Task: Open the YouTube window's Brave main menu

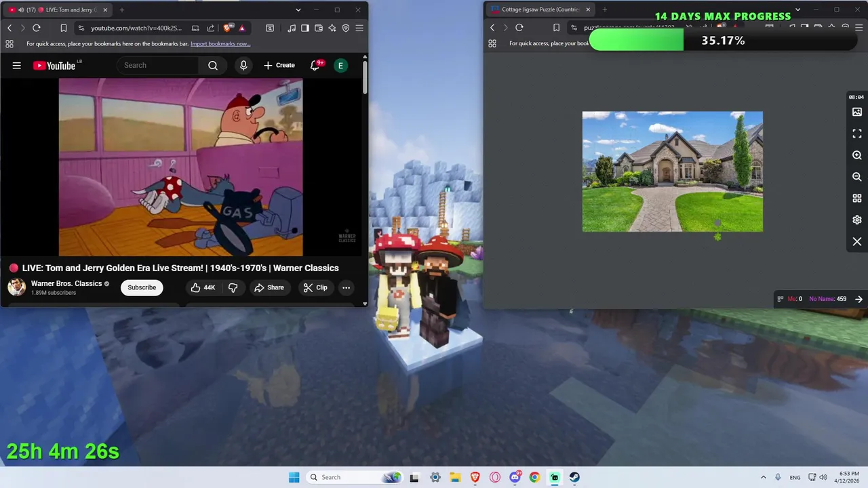Action: point(359,28)
